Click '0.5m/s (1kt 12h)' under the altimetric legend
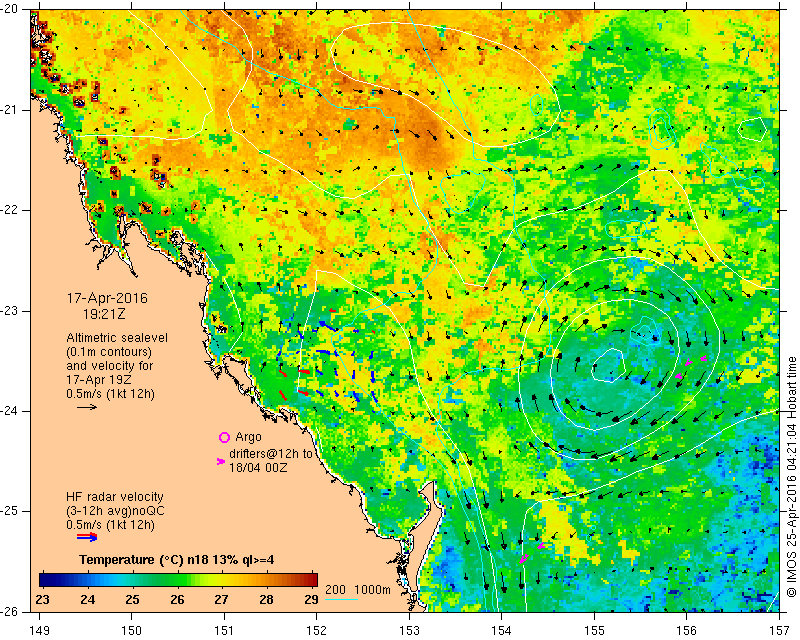 [x=110, y=394]
